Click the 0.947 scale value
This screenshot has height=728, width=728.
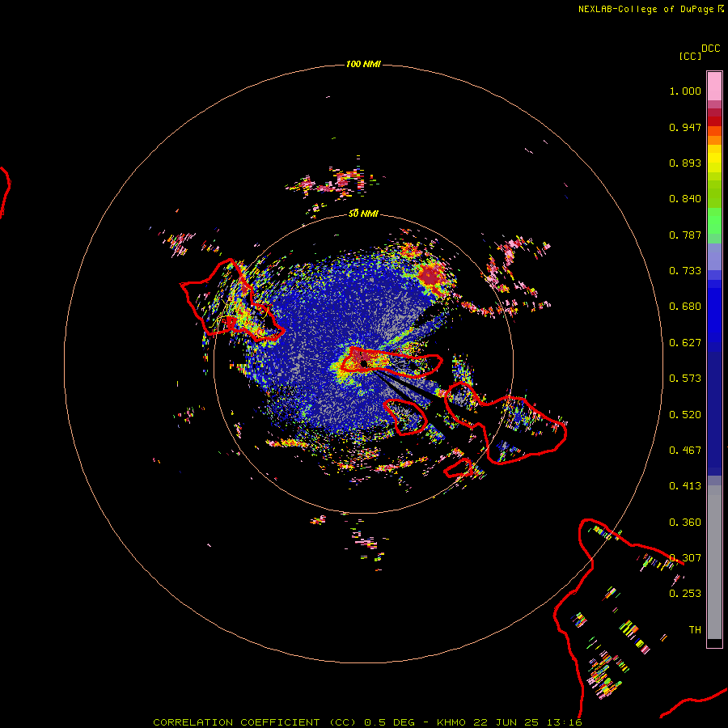pos(685,127)
